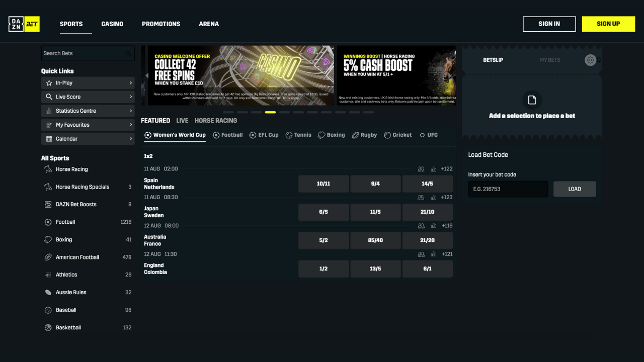The height and width of the screenshot is (362, 644).
Task: Click the search magnifier in Search Bets
Action: (x=129, y=53)
